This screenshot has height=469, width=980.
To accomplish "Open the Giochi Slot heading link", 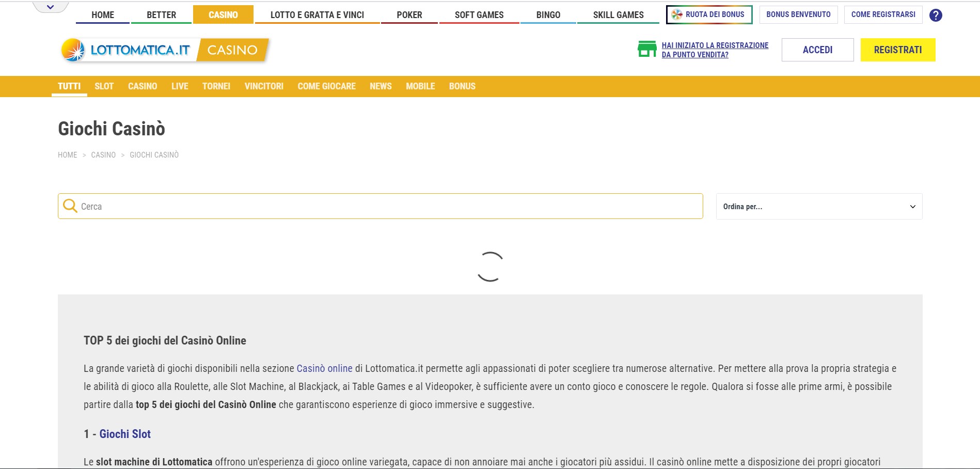I will coord(125,434).
